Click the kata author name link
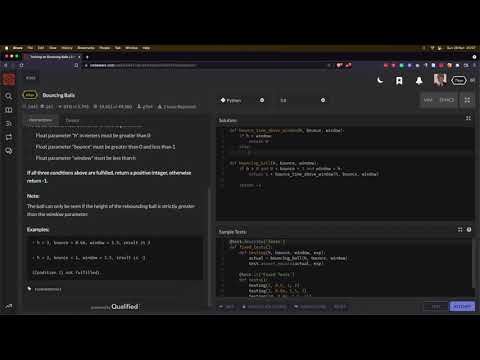Image resolution: width=480 pixels, height=360 pixels. (x=145, y=107)
